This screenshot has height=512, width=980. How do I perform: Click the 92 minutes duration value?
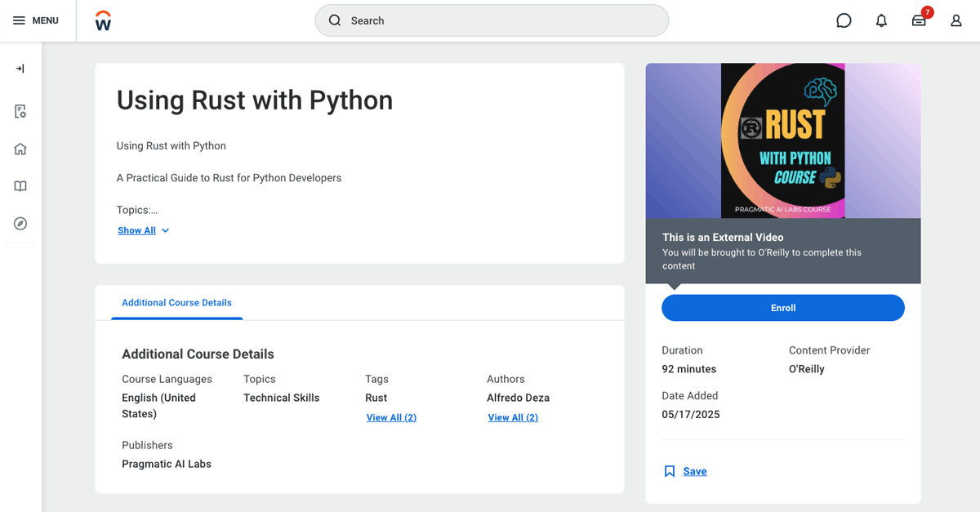(x=689, y=369)
